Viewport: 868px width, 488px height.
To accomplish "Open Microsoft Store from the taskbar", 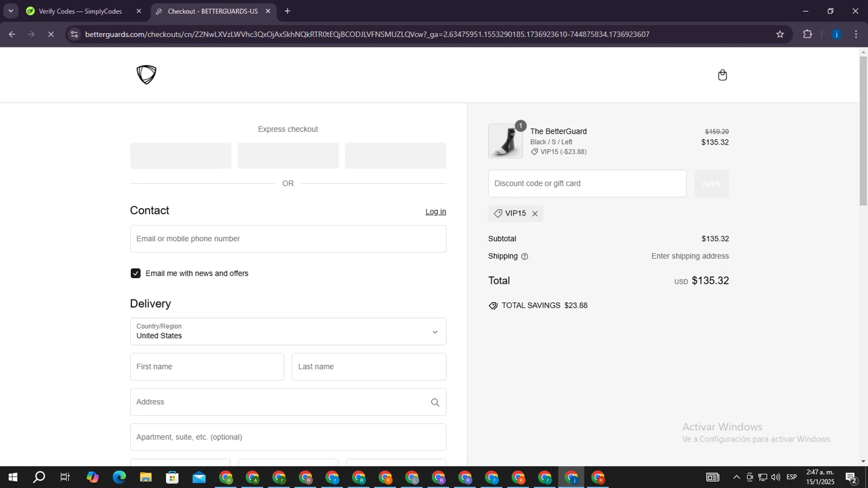I will [172, 478].
